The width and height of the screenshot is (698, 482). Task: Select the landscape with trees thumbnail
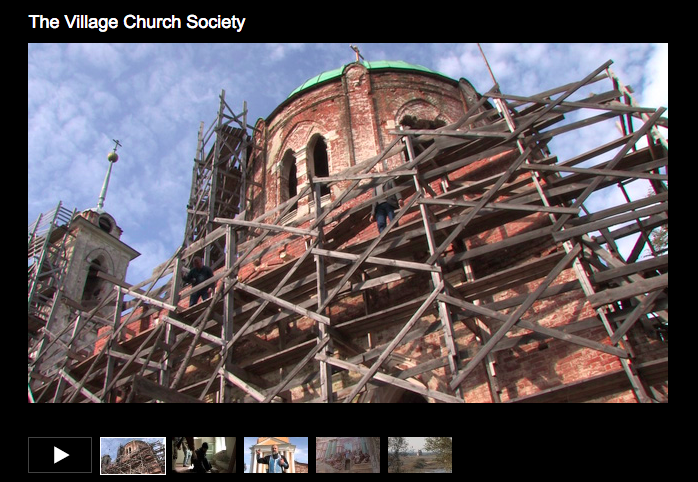pyautogui.click(x=420, y=455)
